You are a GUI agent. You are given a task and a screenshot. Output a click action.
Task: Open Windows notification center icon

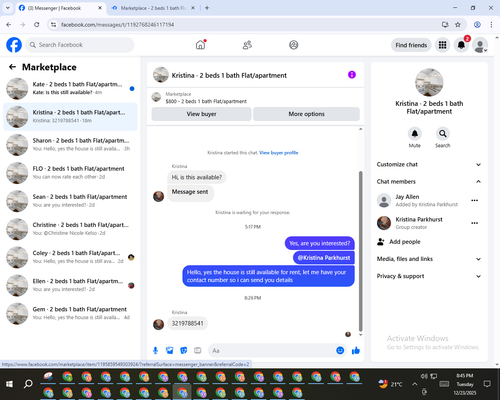487,384
